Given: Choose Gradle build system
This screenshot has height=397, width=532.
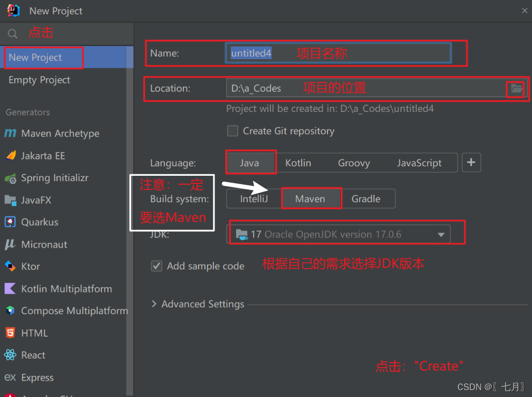Looking at the screenshot, I should pyautogui.click(x=366, y=199).
